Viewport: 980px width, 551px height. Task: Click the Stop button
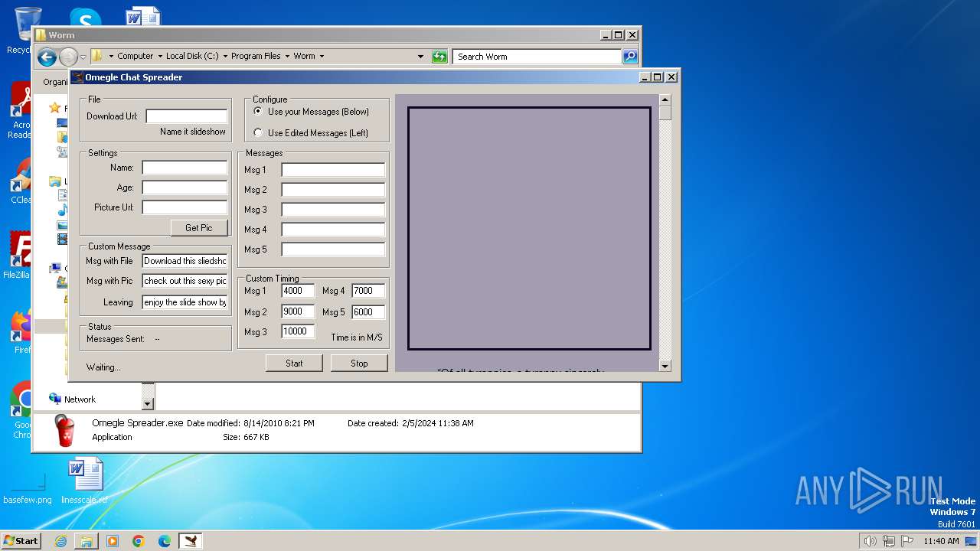359,364
